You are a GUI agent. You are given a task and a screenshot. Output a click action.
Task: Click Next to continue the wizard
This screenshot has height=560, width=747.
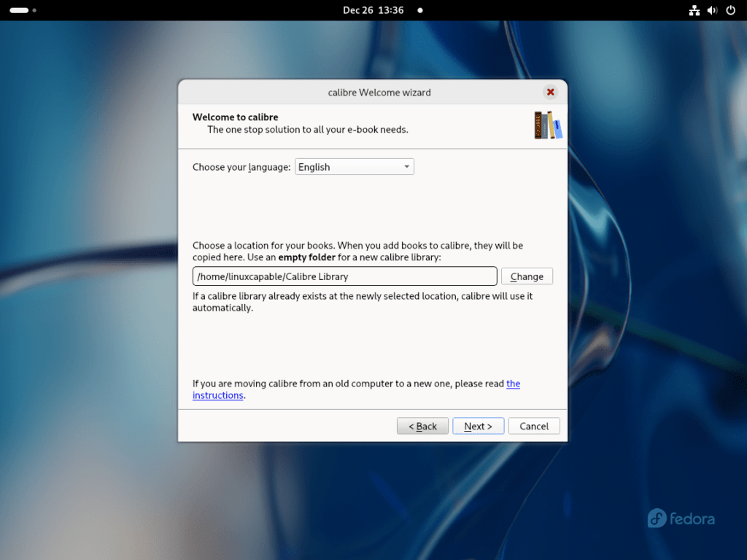[x=478, y=426]
